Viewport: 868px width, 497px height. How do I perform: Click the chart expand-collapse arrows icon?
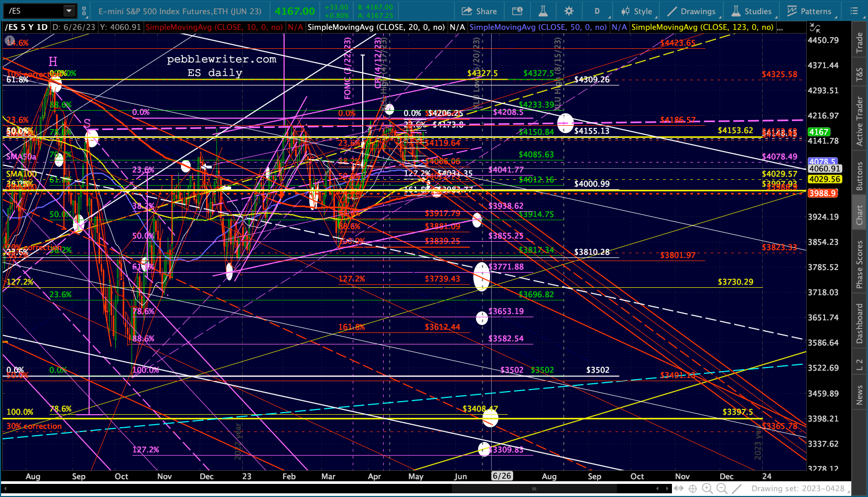[x=815, y=28]
